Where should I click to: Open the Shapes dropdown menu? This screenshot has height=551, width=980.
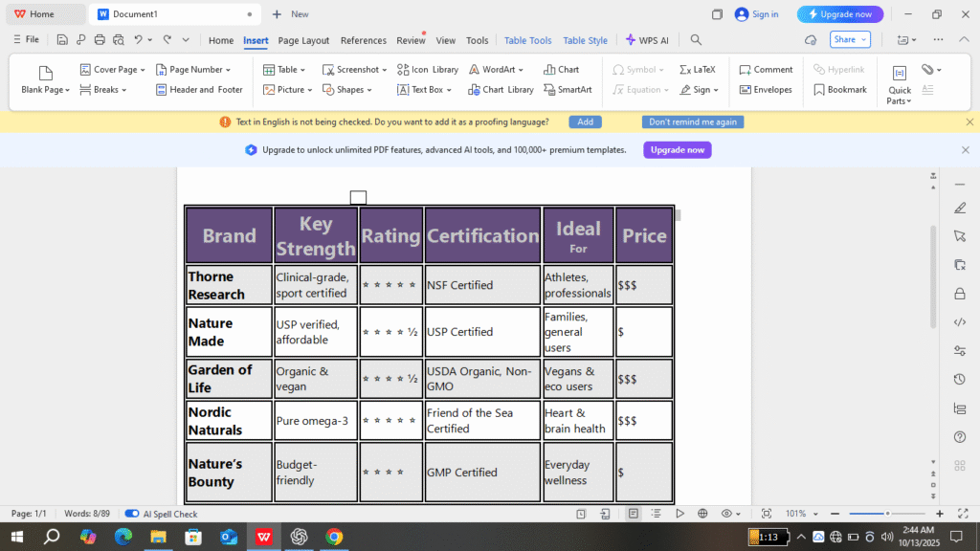(x=367, y=90)
